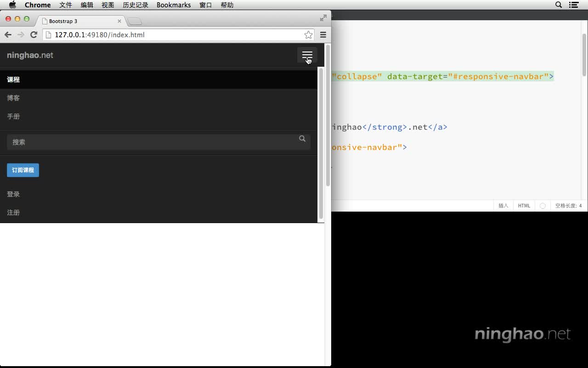
Task: Click the 搜索 input field
Action: pyautogui.click(x=152, y=142)
